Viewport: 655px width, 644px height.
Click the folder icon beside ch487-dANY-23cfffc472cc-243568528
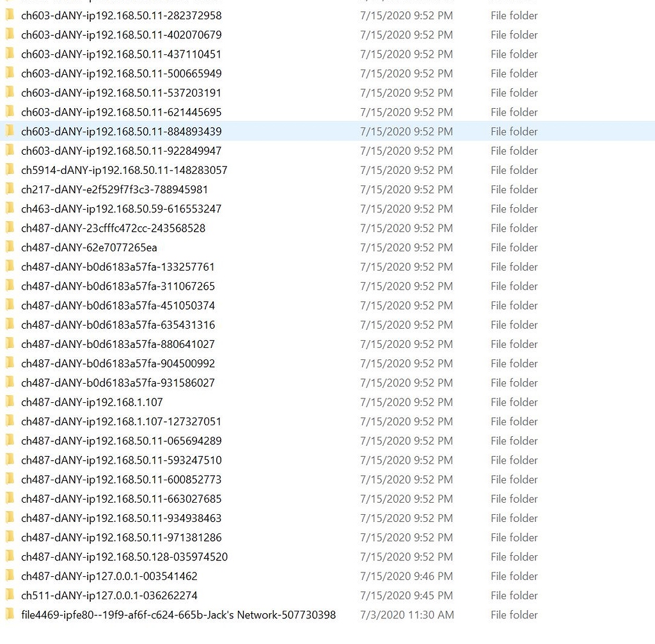coord(9,228)
